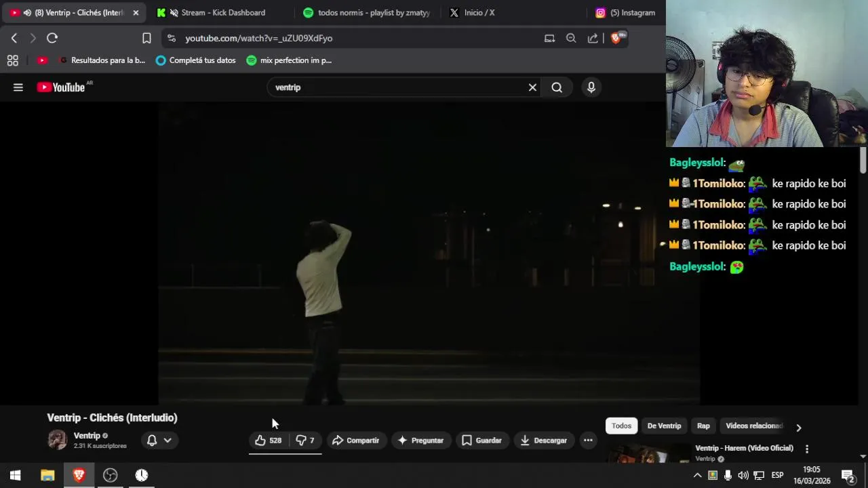Image resolution: width=868 pixels, height=488 pixels.
Task: Open the Harem video thumbnail
Action: (x=648, y=453)
